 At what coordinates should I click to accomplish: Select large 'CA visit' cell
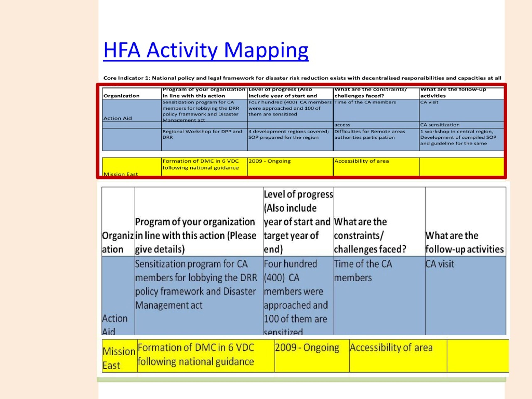(465, 296)
